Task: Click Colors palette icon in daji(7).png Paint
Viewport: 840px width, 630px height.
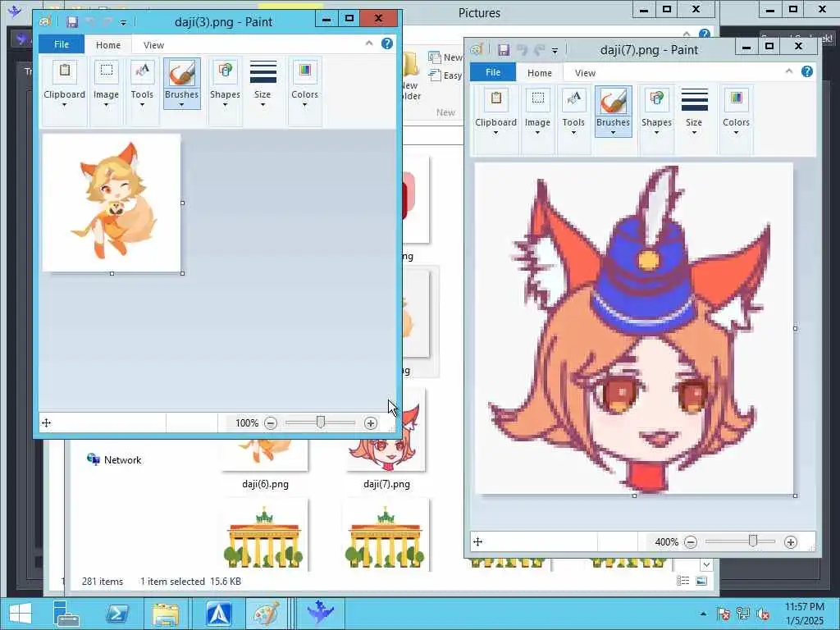Action: (736, 98)
